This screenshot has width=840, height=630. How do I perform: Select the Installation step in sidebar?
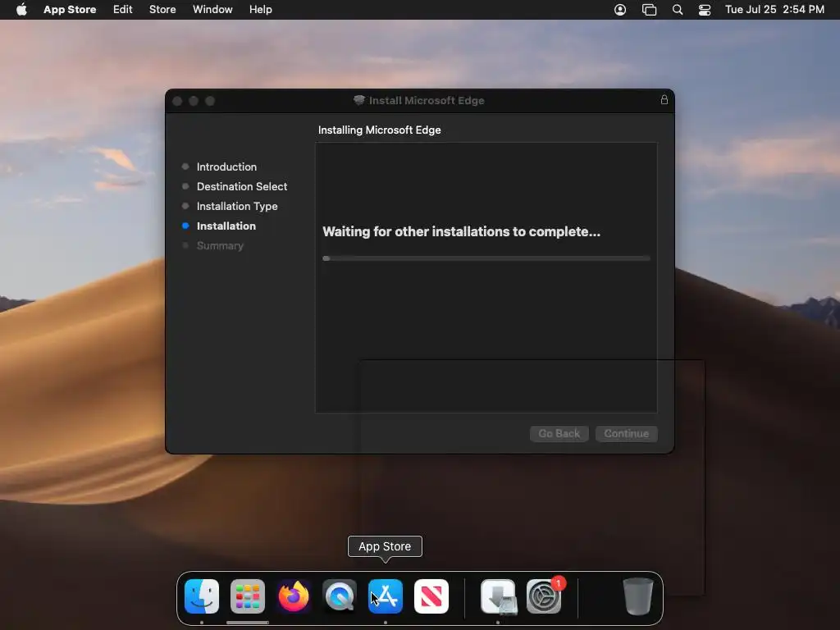tap(226, 226)
